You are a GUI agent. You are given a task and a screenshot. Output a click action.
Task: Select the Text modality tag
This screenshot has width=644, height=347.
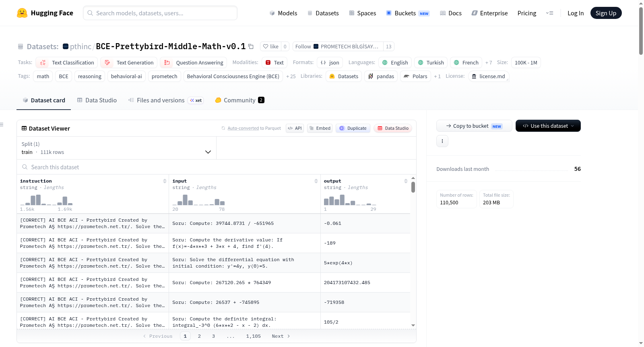coord(275,62)
